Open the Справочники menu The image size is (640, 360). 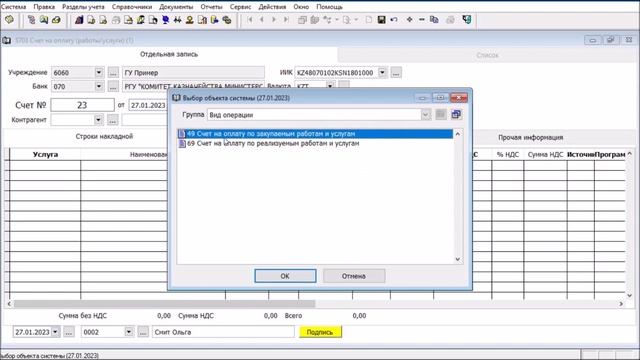[132, 7]
